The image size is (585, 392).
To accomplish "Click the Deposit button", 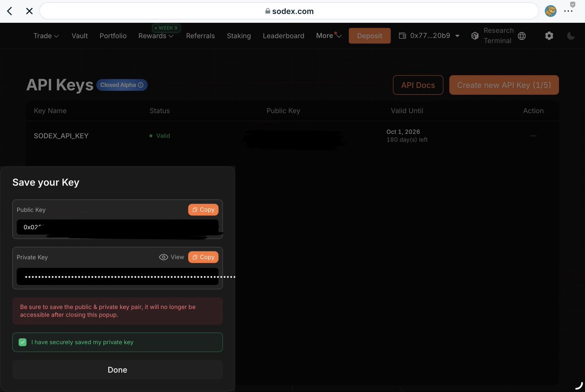I will (370, 36).
